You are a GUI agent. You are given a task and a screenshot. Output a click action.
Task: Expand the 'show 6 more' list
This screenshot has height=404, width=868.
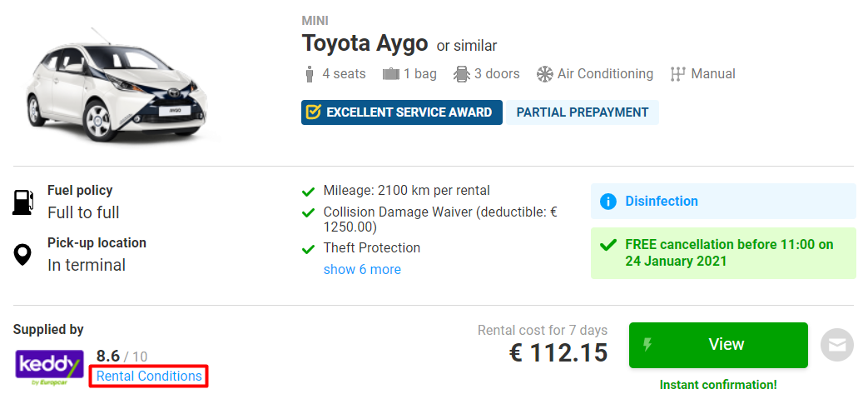click(362, 270)
